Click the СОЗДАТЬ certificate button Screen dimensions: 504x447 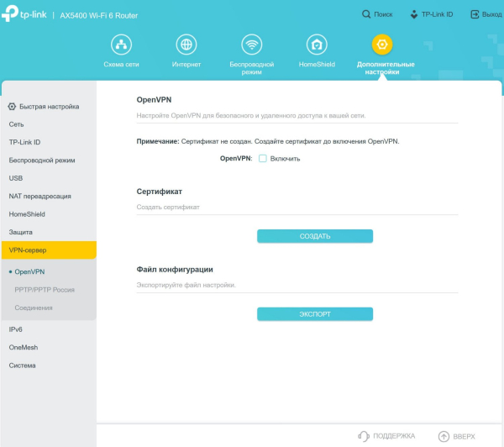click(x=315, y=236)
